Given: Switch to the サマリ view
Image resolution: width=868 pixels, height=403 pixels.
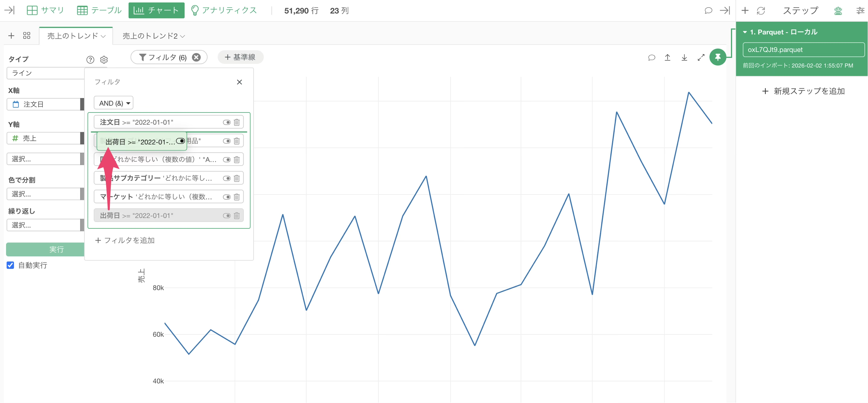Looking at the screenshot, I should [x=46, y=11].
